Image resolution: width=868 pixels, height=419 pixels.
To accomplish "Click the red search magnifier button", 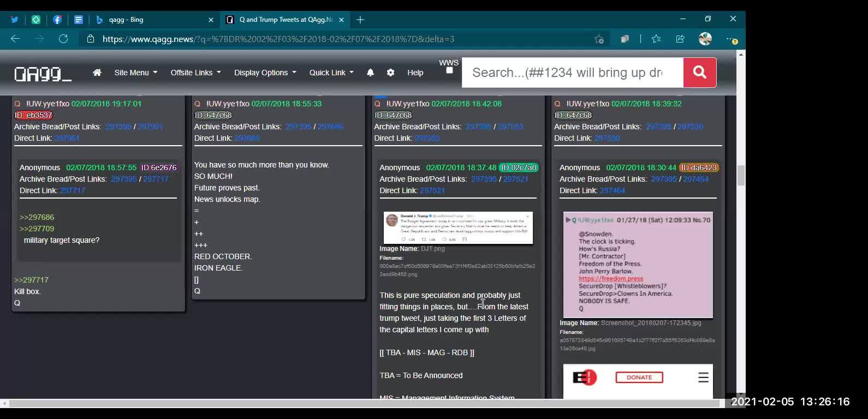I will point(699,72).
